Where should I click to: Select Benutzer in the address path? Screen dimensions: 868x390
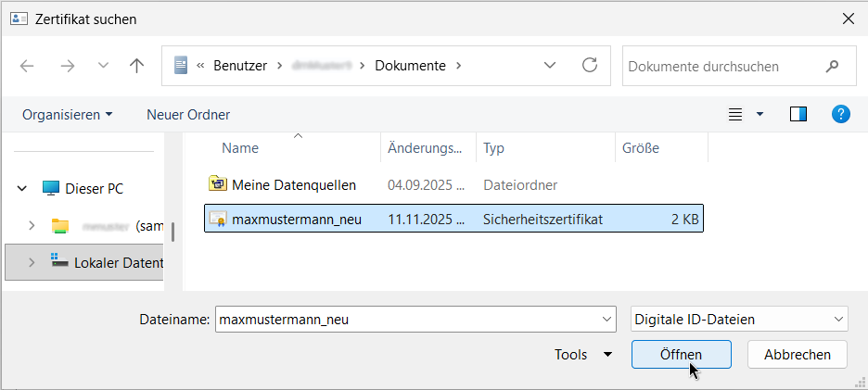point(240,66)
